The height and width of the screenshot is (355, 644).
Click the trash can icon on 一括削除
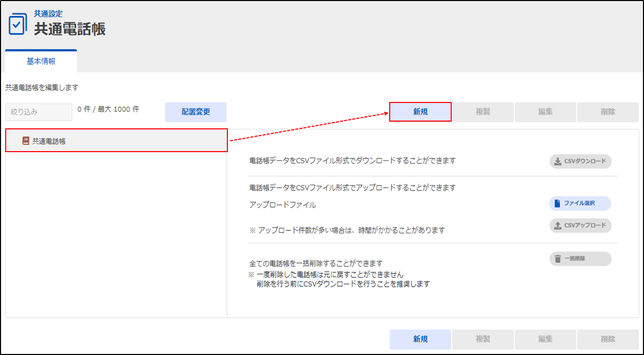(x=558, y=259)
